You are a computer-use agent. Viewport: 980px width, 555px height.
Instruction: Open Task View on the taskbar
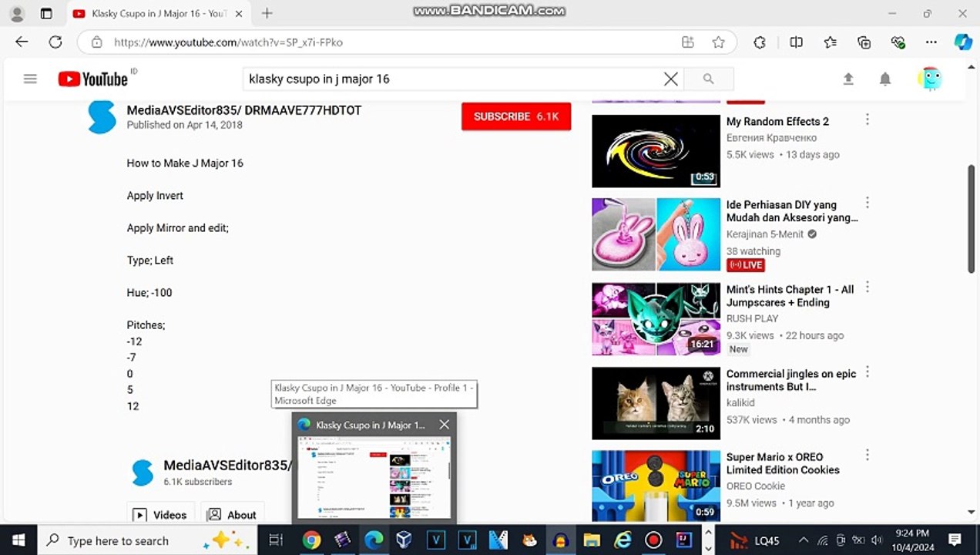pos(276,540)
